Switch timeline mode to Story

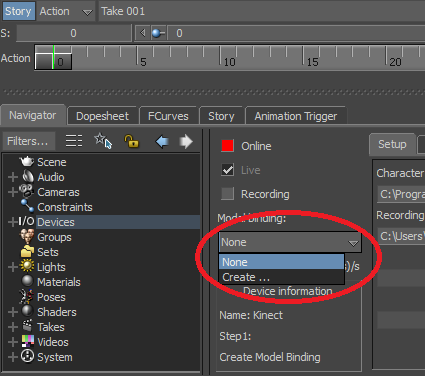point(18,11)
